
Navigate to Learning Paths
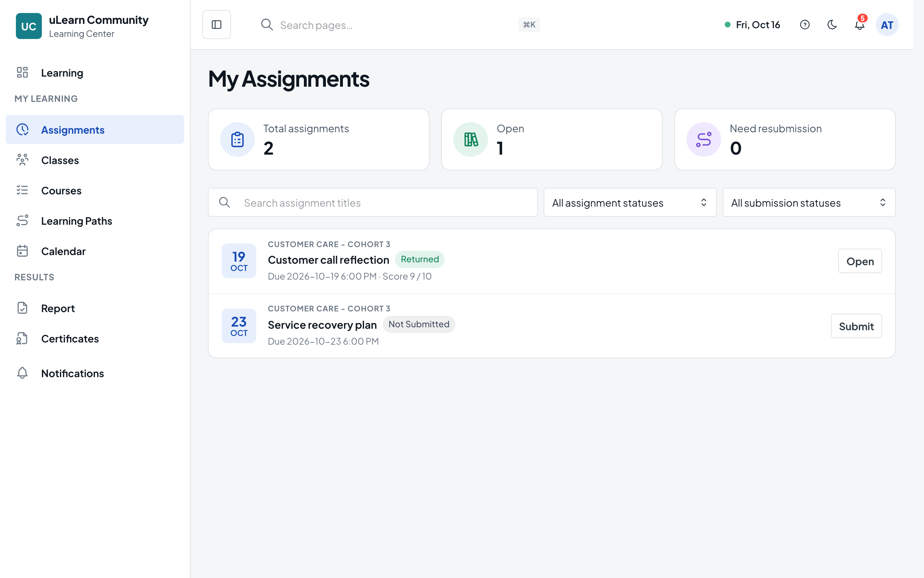point(95,221)
